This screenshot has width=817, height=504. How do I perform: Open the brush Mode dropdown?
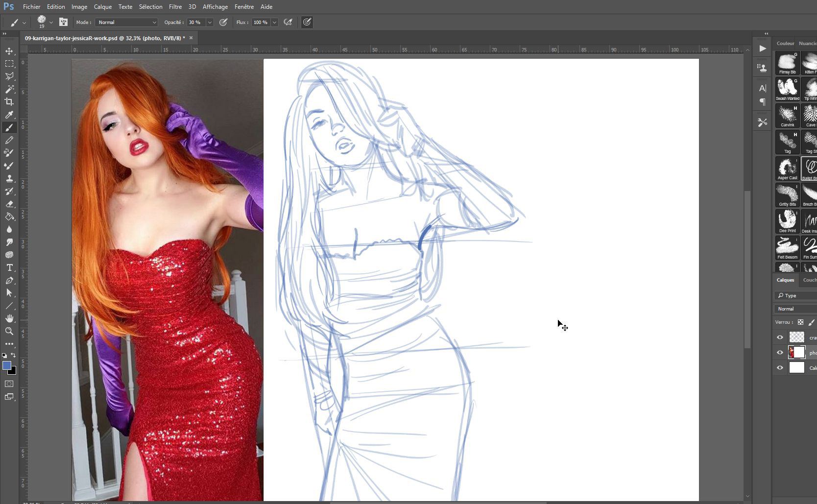pos(126,22)
